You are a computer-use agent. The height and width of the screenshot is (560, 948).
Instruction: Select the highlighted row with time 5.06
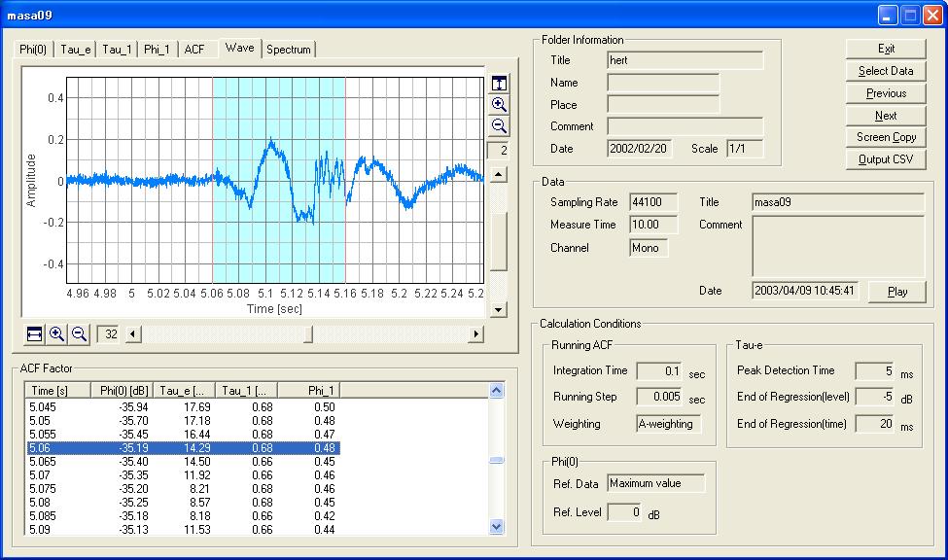[x=183, y=448]
